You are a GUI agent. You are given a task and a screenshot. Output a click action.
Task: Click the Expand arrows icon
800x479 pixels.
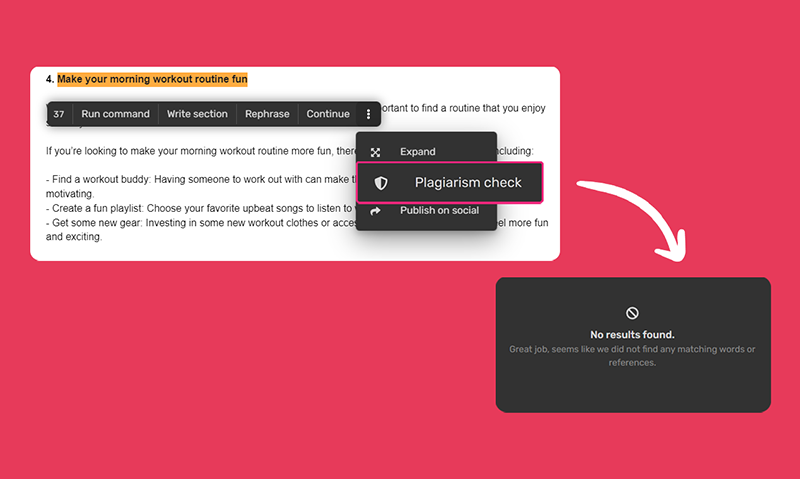click(376, 152)
